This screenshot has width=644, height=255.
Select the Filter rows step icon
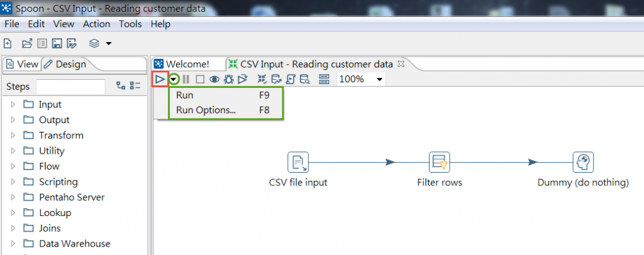coord(440,162)
